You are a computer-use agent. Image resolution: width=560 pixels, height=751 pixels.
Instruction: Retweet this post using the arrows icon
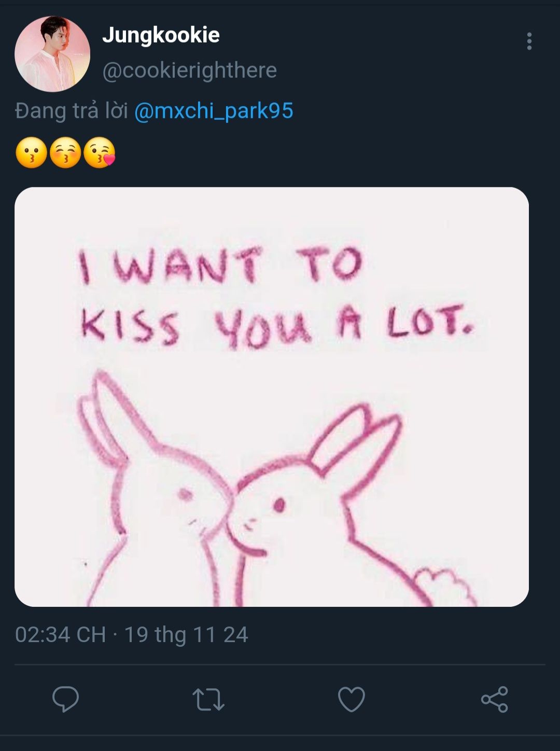208,699
